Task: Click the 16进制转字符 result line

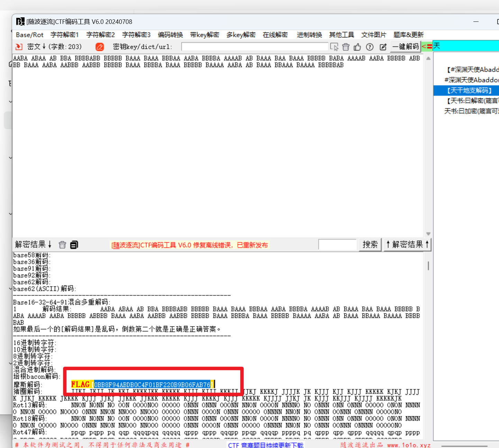Action: point(35,343)
